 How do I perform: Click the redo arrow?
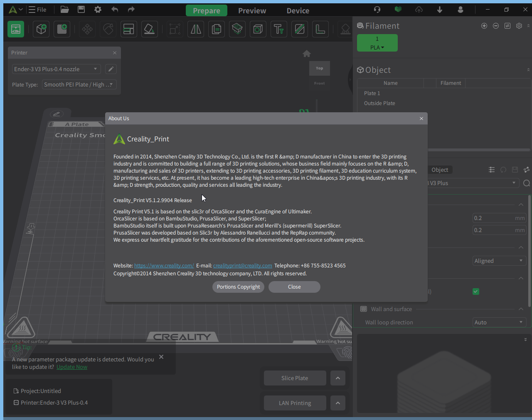[131, 10]
